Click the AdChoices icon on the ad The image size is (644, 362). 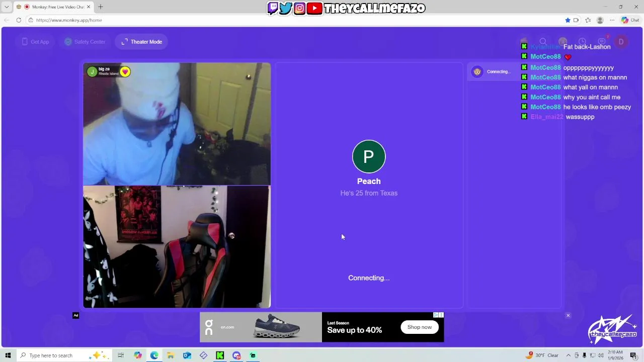(x=436, y=315)
